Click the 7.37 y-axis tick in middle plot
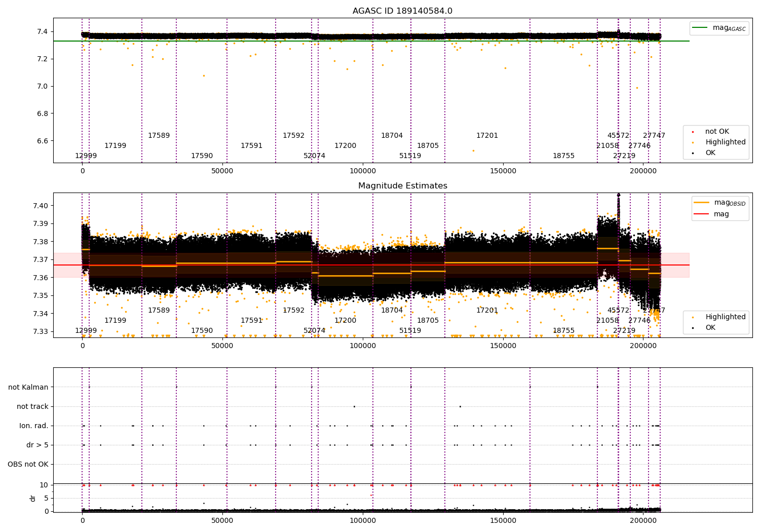The image size is (760, 532). (x=41, y=260)
